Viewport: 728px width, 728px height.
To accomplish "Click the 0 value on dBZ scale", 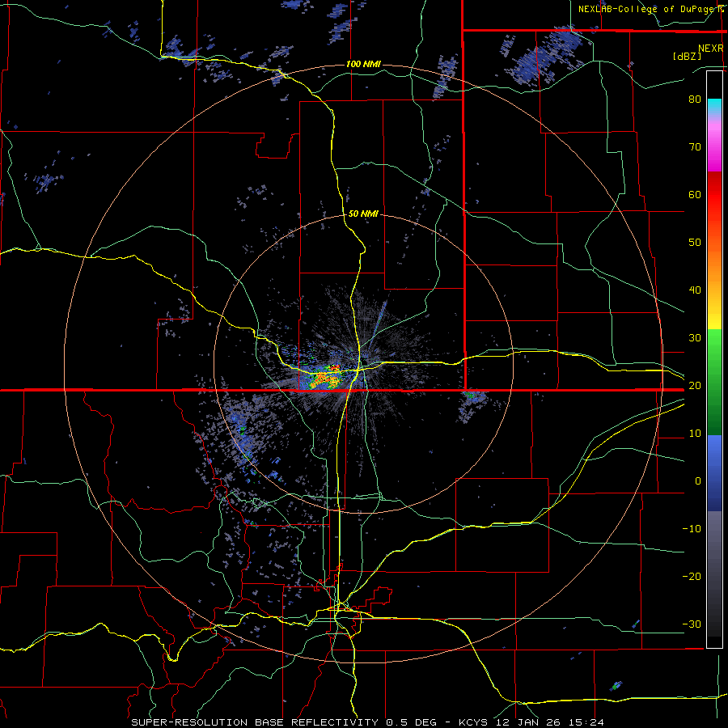I will tap(698, 481).
